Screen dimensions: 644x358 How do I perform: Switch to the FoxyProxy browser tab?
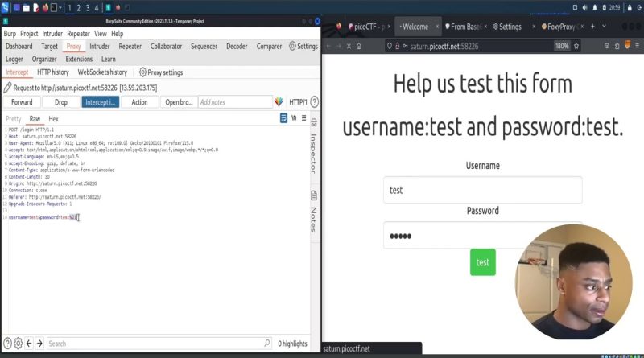click(x=560, y=27)
